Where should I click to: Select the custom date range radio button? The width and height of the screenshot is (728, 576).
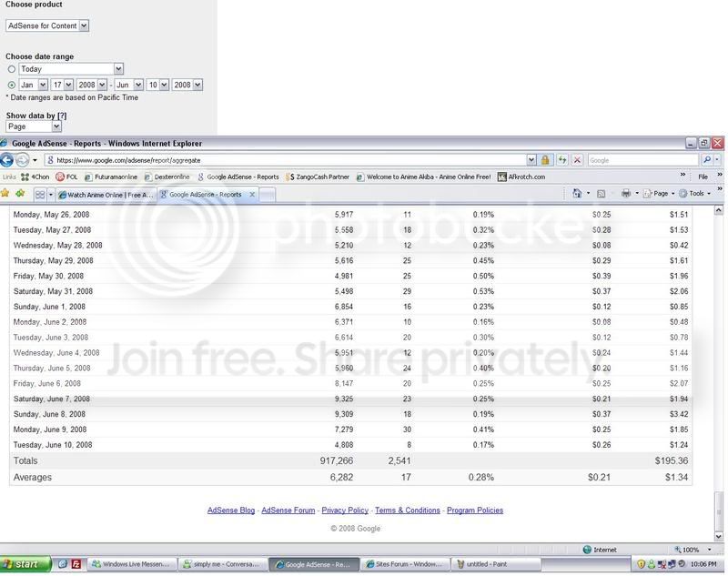pos(12,85)
